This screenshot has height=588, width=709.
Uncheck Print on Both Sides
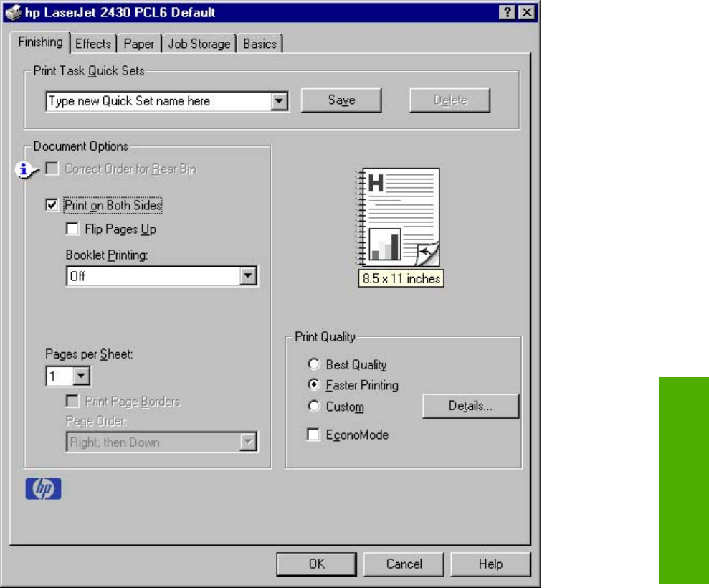click(52, 205)
